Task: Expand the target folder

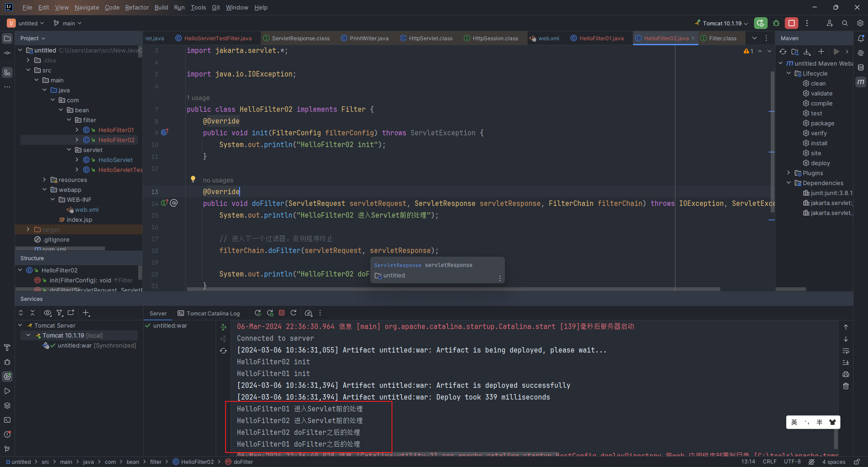Action: coord(28,229)
